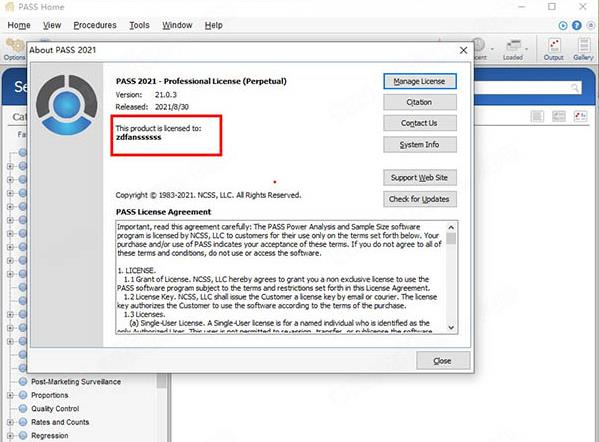Image resolution: width=599 pixels, height=442 pixels.
Task: Click the Rates and Counts node icon
Action: pyautogui.click(x=23, y=422)
